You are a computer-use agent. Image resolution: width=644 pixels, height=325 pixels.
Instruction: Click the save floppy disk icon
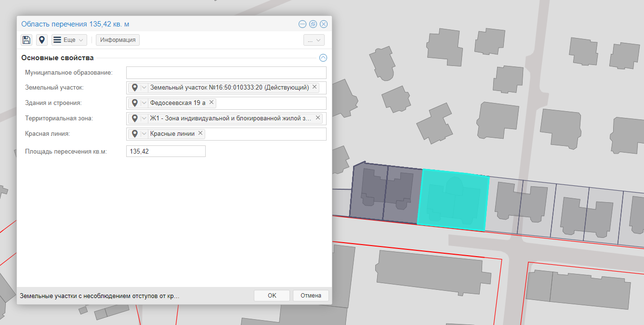pyautogui.click(x=26, y=40)
